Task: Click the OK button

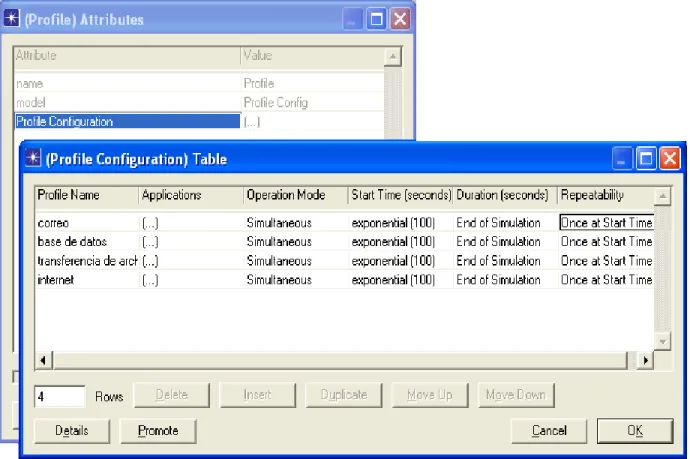Action: tap(635, 430)
